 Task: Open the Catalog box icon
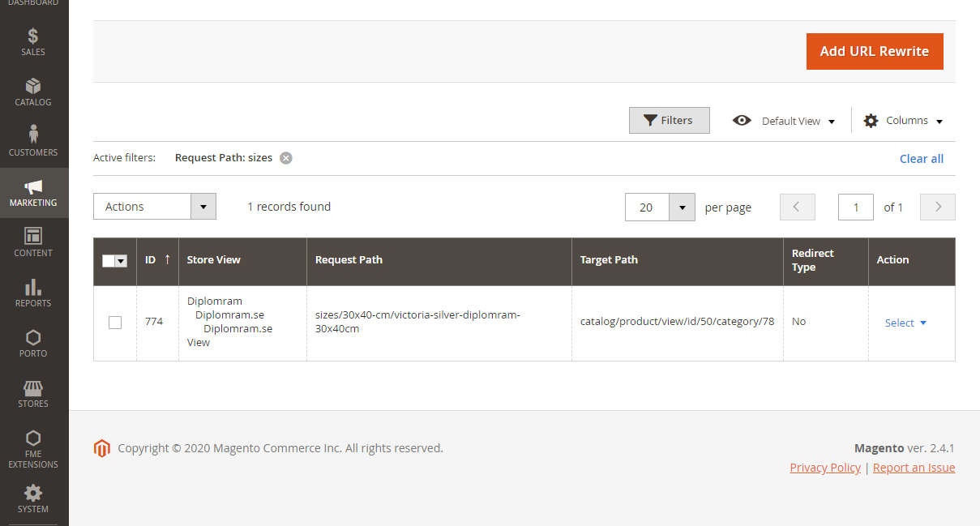tap(33, 86)
